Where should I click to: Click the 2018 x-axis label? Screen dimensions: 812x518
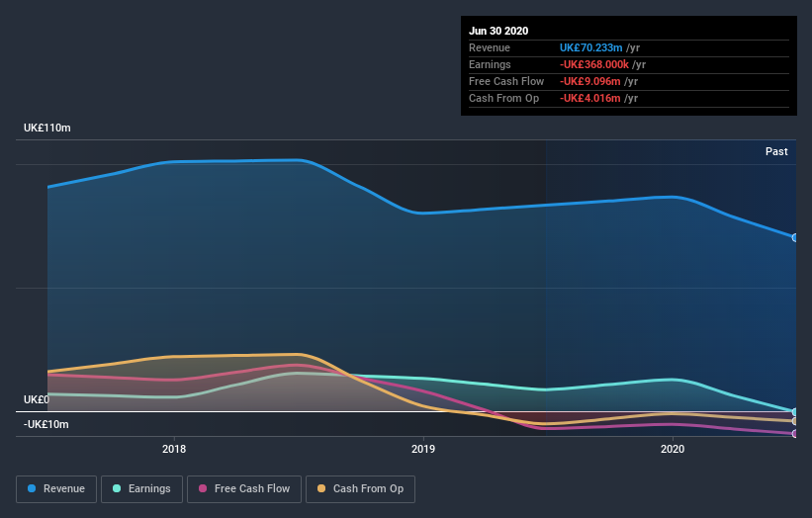click(x=174, y=449)
